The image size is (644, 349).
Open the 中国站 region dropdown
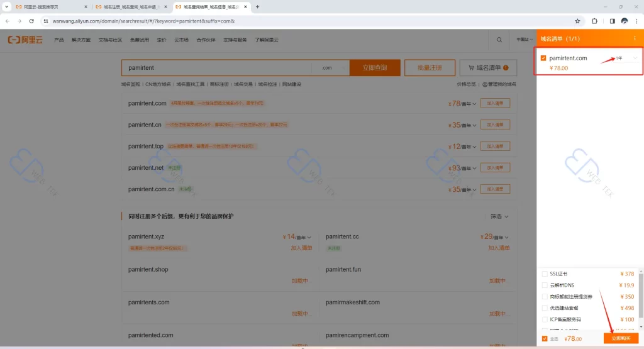tap(525, 40)
